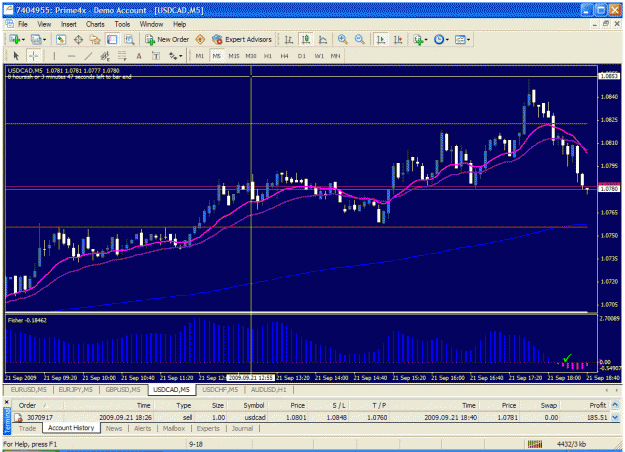This screenshot has width=625, height=452.
Task: Switch to candlestick chart display
Action: tap(306, 39)
